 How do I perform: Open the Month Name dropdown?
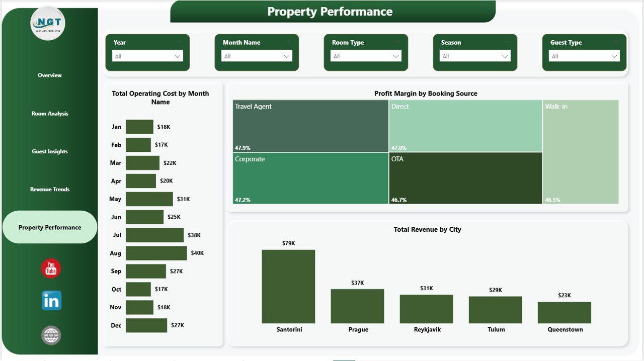[x=257, y=56]
